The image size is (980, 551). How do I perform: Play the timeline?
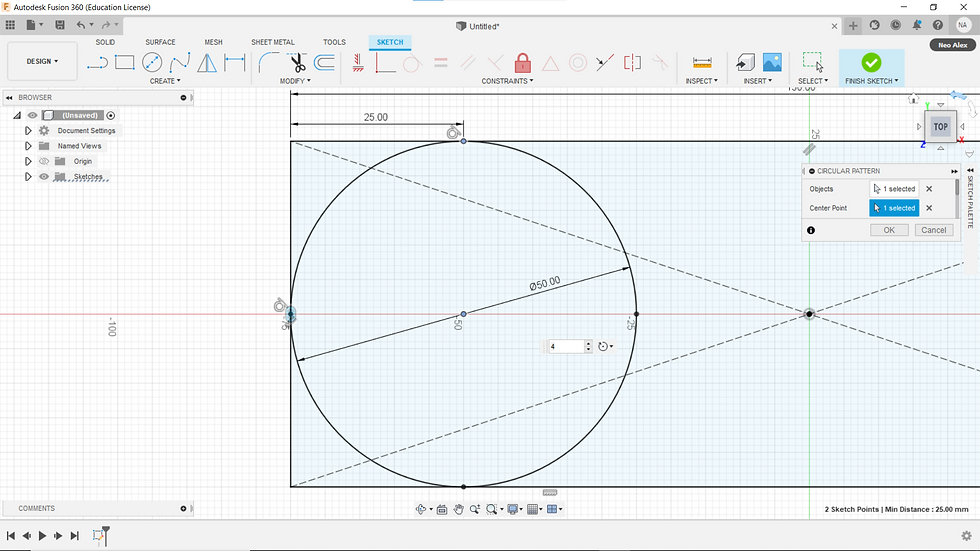coord(42,535)
